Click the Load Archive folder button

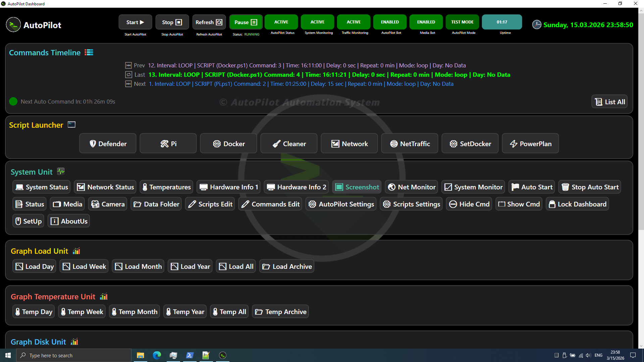(x=287, y=266)
